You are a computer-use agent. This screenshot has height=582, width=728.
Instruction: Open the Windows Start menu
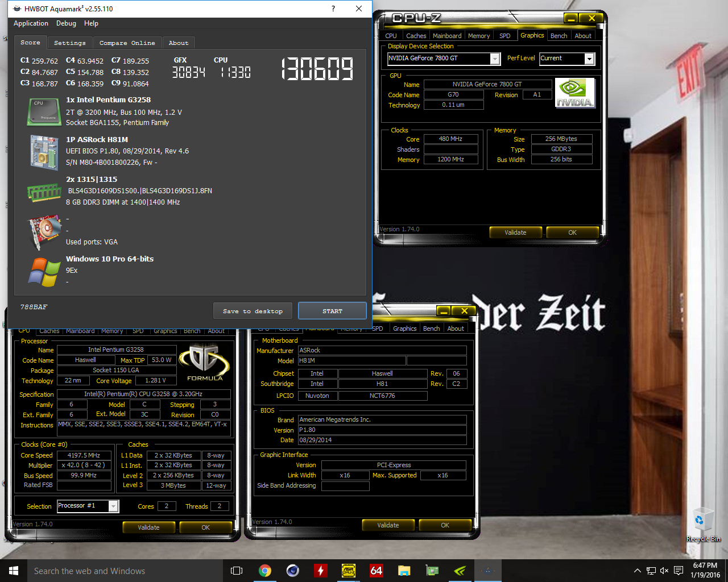pyautogui.click(x=14, y=571)
